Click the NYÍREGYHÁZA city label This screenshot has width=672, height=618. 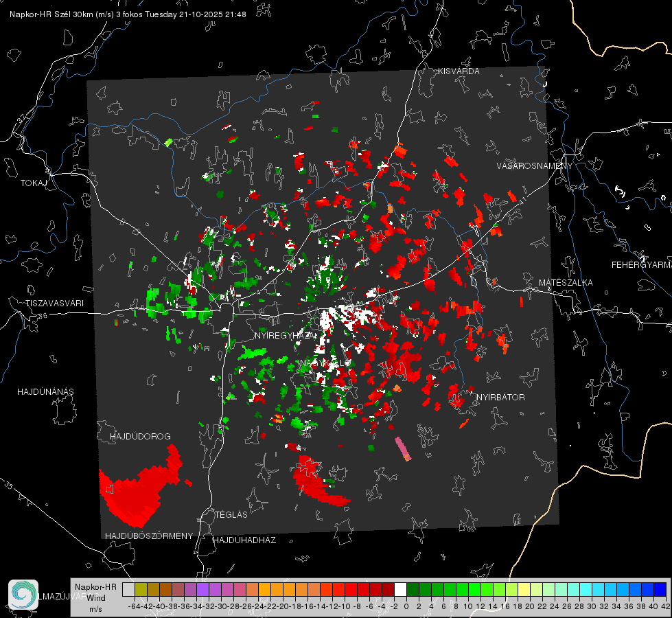(285, 335)
